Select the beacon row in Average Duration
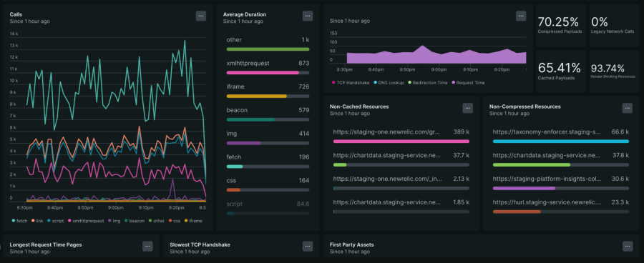The width and height of the screenshot is (644, 263). point(268,114)
